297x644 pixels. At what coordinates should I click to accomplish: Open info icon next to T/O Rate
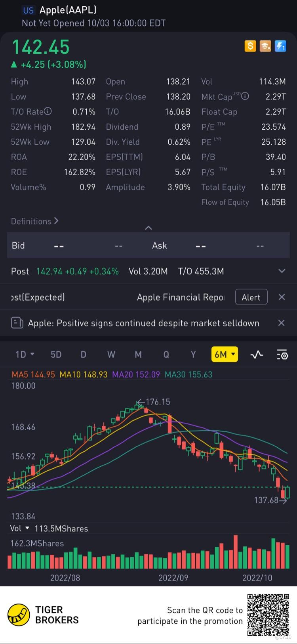pyautogui.click(x=48, y=111)
